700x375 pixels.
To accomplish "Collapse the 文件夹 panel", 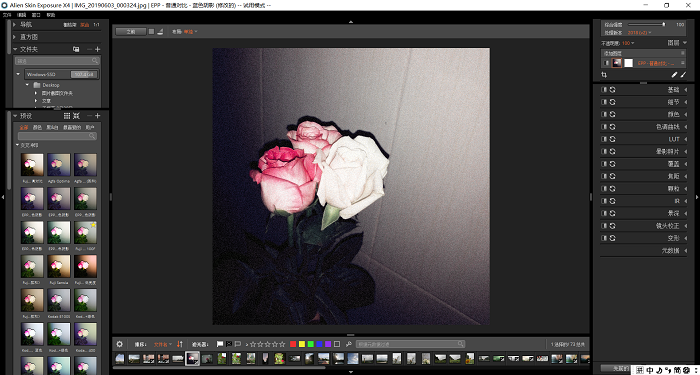I will click(x=15, y=49).
